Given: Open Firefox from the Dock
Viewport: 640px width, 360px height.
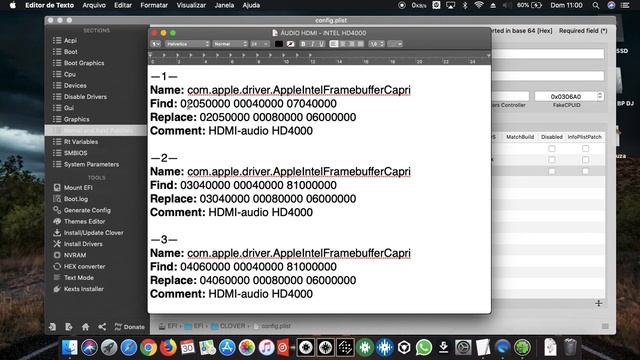Looking at the screenshot, I should point(168,347).
